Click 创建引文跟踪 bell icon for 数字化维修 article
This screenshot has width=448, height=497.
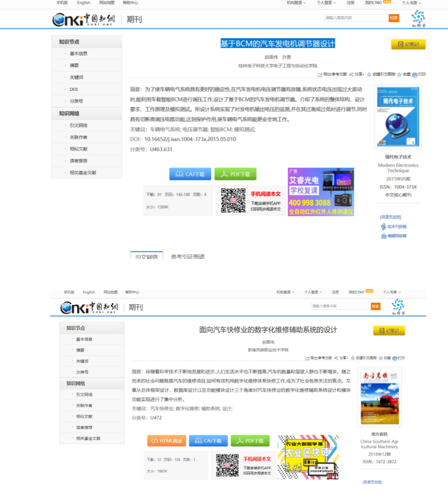pyautogui.click(x=353, y=358)
